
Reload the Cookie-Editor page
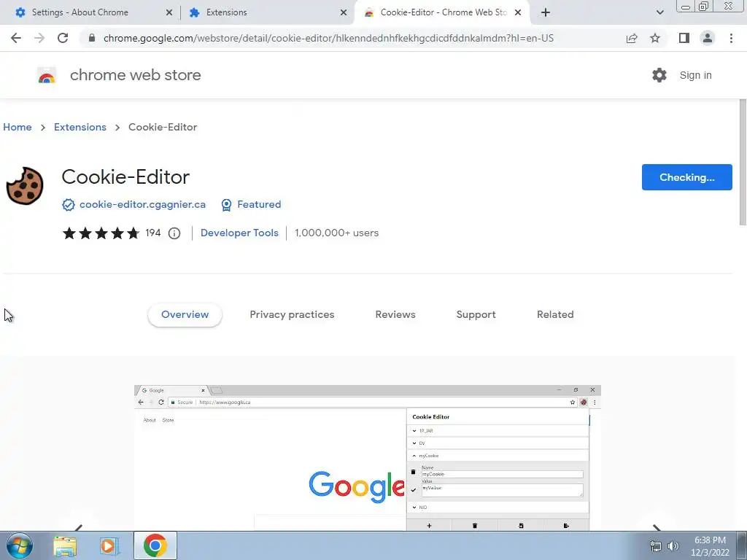[x=63, y=38]
